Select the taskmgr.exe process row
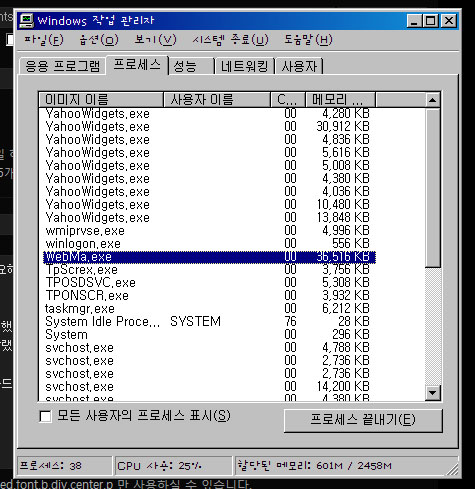Image resolution: width=475 pixels, height=489 pixels. tap(209, 309)
